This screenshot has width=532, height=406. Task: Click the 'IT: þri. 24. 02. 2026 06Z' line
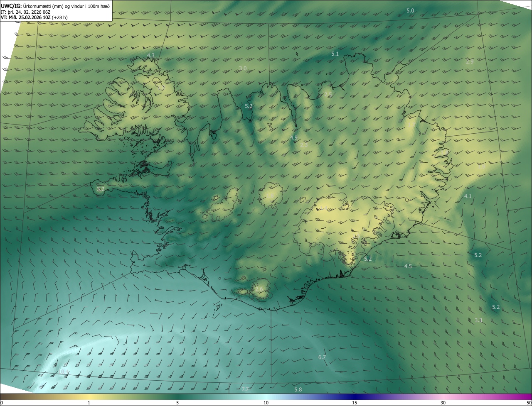click(26, 12)
